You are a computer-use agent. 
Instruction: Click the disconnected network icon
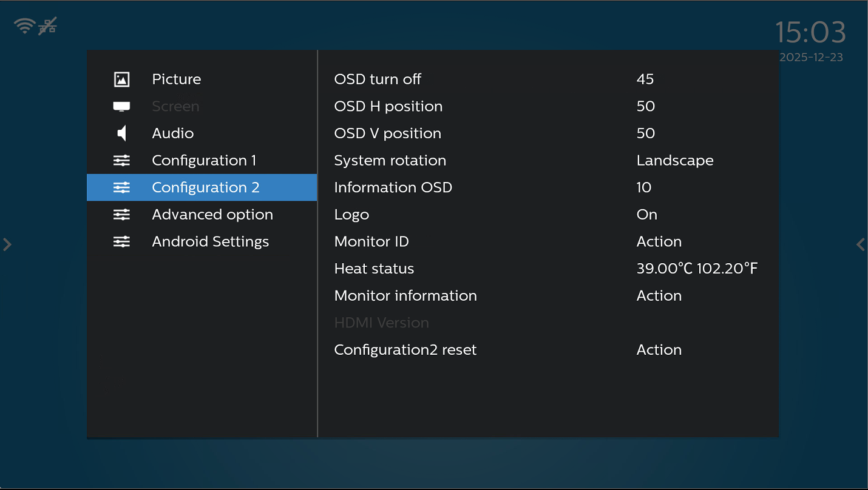click(x=48, y=25)
